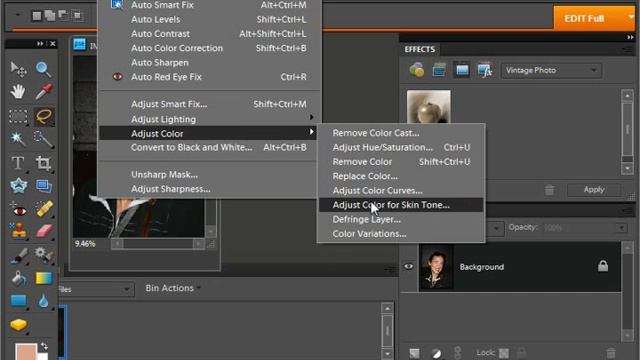Select the Eyedropper tool

coord(44,92)
